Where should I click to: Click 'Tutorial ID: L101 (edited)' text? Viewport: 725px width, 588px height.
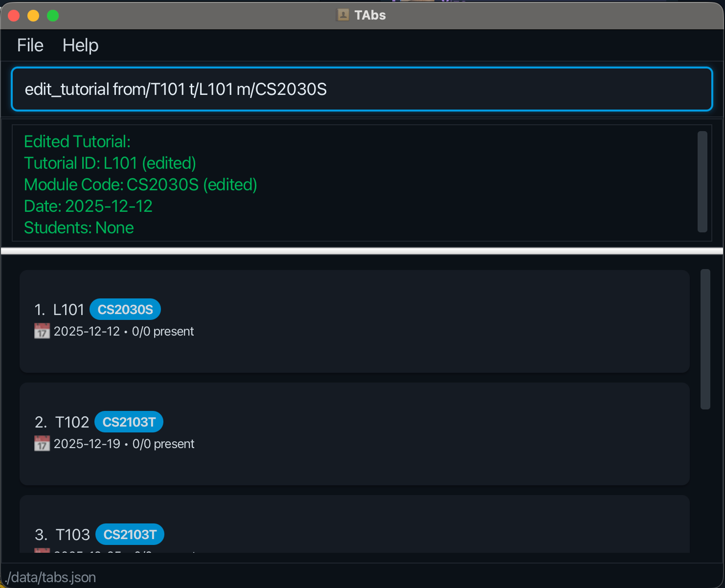point(110,163)
